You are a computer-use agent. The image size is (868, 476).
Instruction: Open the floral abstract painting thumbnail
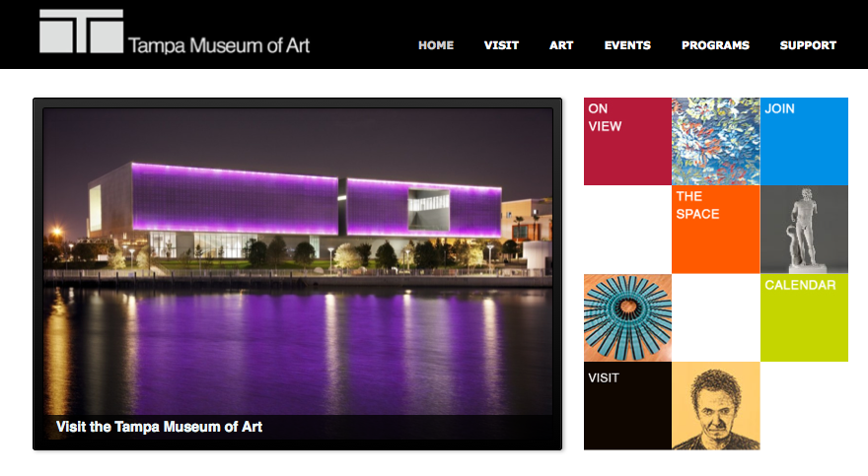716,142
